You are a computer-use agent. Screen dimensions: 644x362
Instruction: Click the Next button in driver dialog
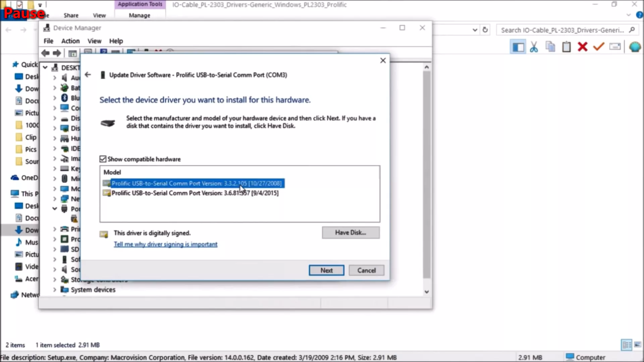326,270
